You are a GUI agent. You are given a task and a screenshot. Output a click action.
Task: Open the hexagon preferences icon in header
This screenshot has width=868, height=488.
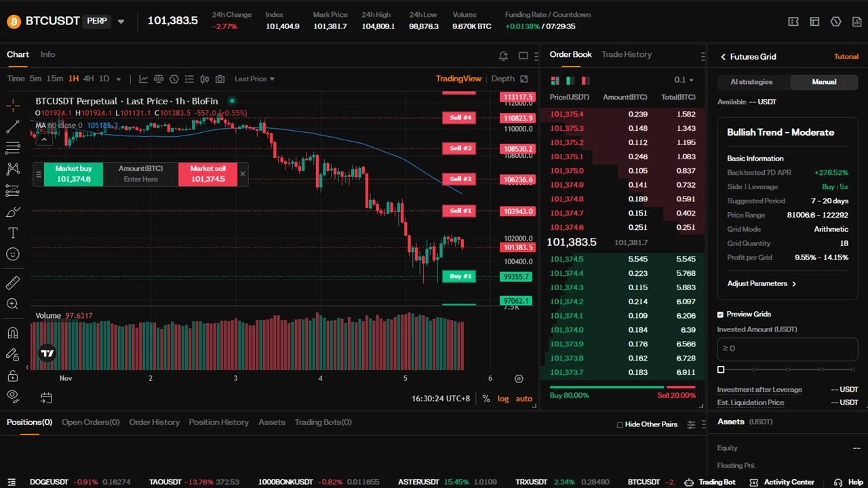click(835, 22)
